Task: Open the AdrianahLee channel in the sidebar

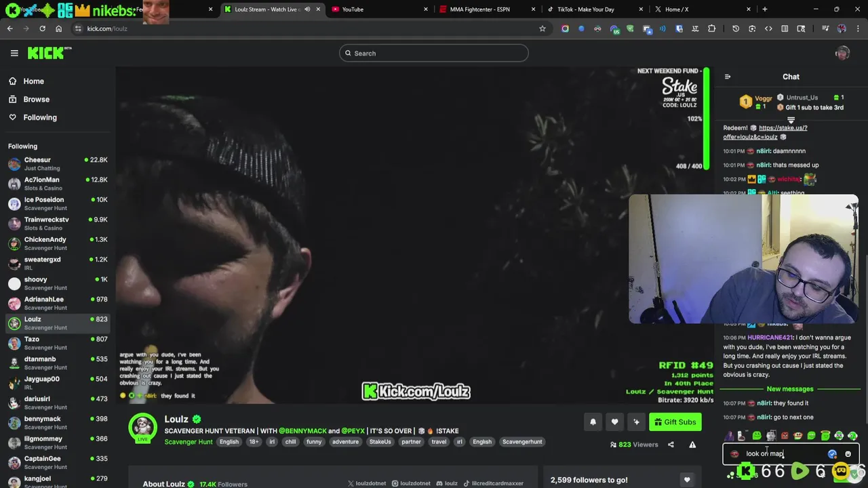Action: click(58, 303)
